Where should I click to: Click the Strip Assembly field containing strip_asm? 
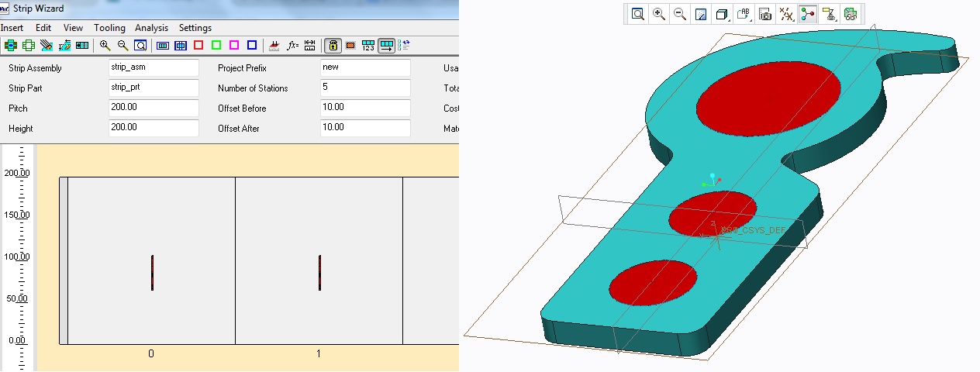coord(154,67)
